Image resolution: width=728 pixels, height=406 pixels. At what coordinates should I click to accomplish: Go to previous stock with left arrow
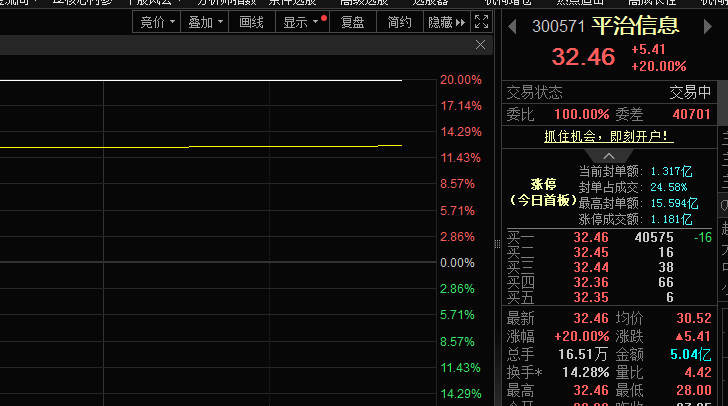[x=512, y=26]
